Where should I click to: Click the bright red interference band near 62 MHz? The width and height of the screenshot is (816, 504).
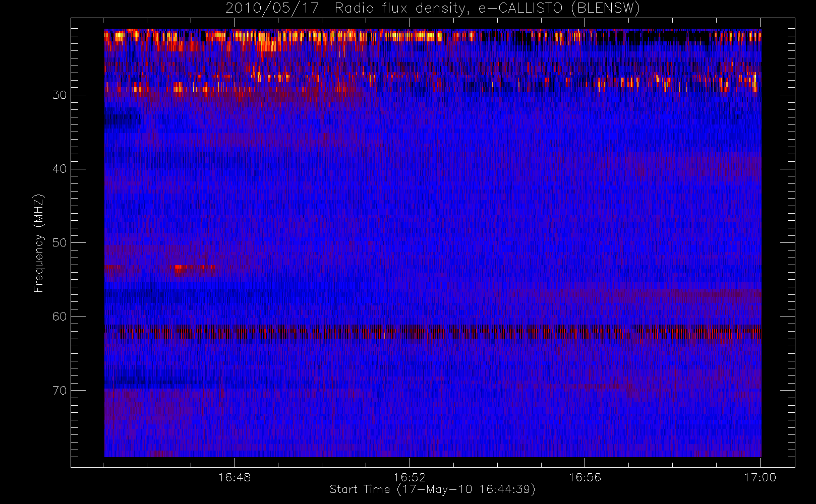(433, 333)
